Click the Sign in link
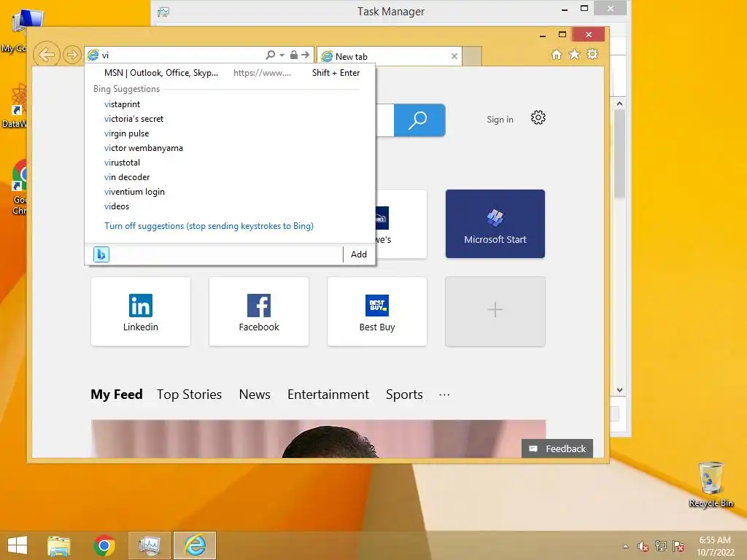 pyautogui.click(x=500, y=120)
